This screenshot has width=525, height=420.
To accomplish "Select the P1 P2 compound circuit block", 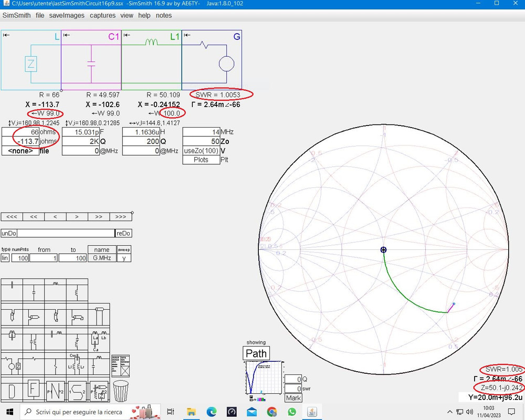I will click(99, 390).
